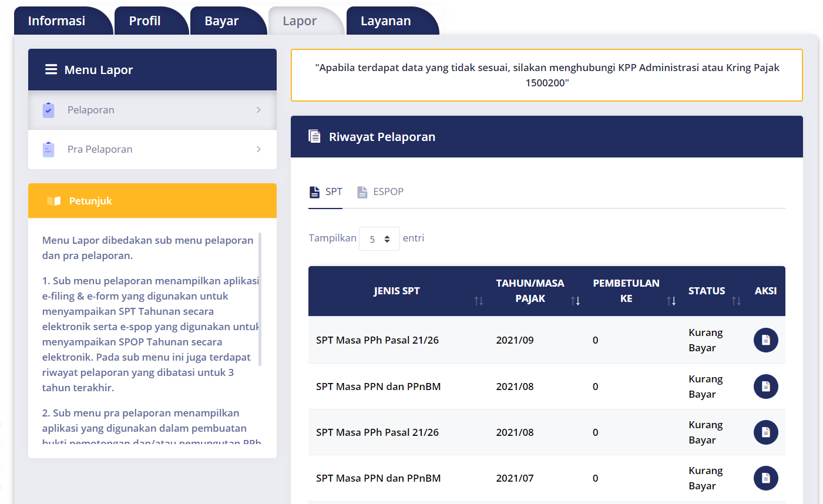Click the Pra Pelaporan clipboard icon
The height and width of the screenshot is (504, 823).
pyautogui.click(x=49, y=150)
